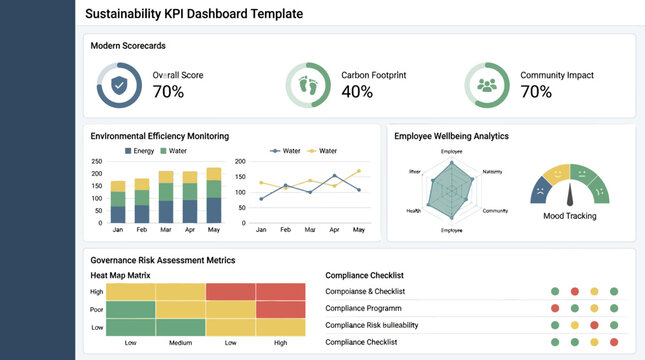Screen dimensions: 645x360
Task: Click yellow status dot in Compliance Risk row
Action: point(575,325)
